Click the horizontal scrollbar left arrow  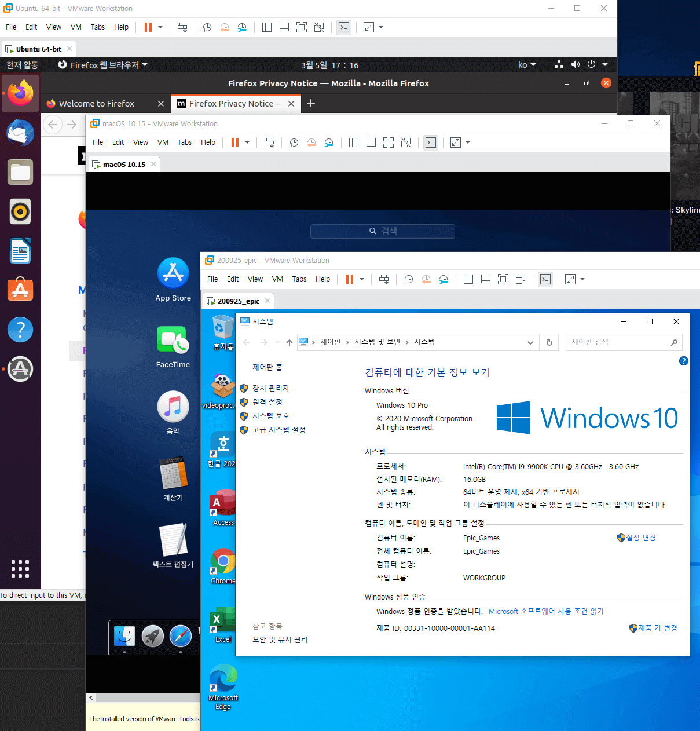point(91,698)
